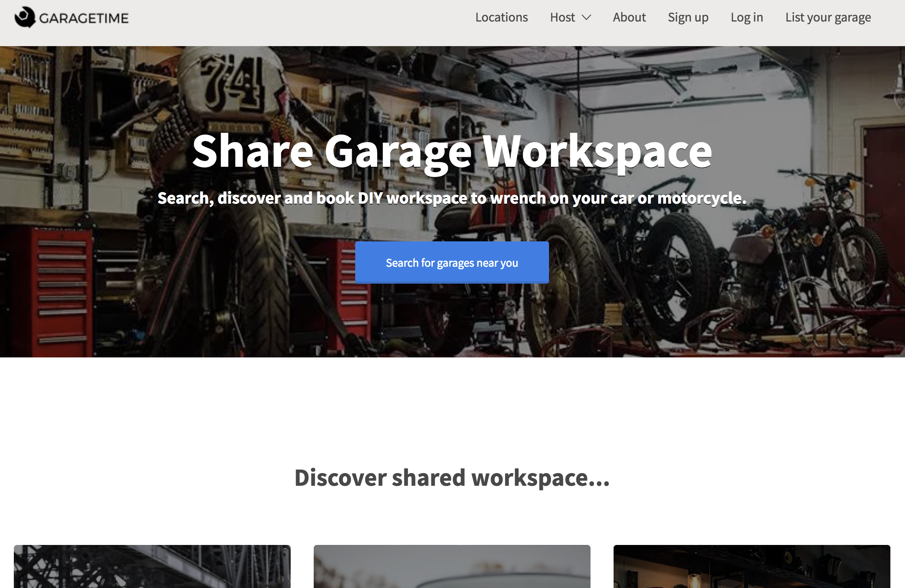Open the Host dropdown menu
This screenshot has height=588, width=905.
pyautogui.click(x=562, y=17)
